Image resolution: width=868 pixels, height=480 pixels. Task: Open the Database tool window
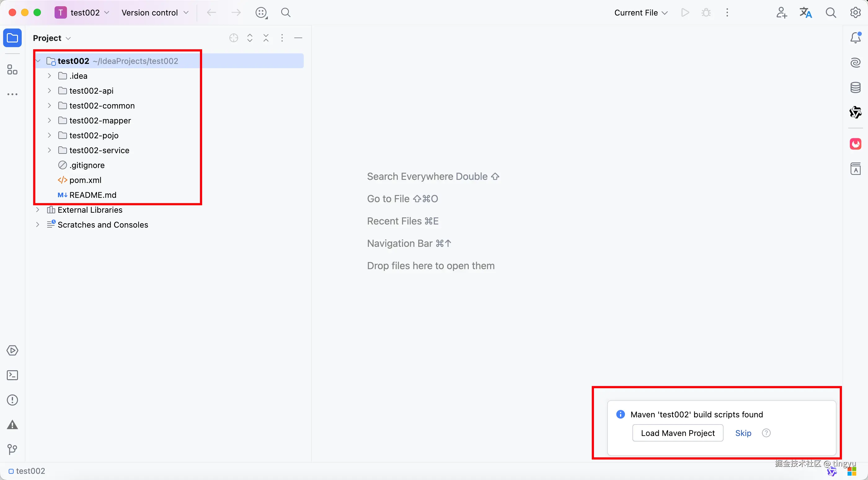[x=855, y=87]
